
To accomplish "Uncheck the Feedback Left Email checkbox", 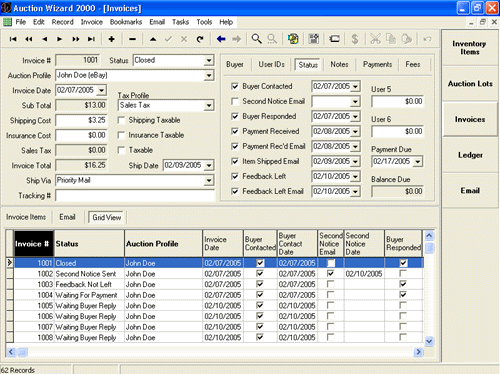I will pyautogui.click(x=235, y=191).
